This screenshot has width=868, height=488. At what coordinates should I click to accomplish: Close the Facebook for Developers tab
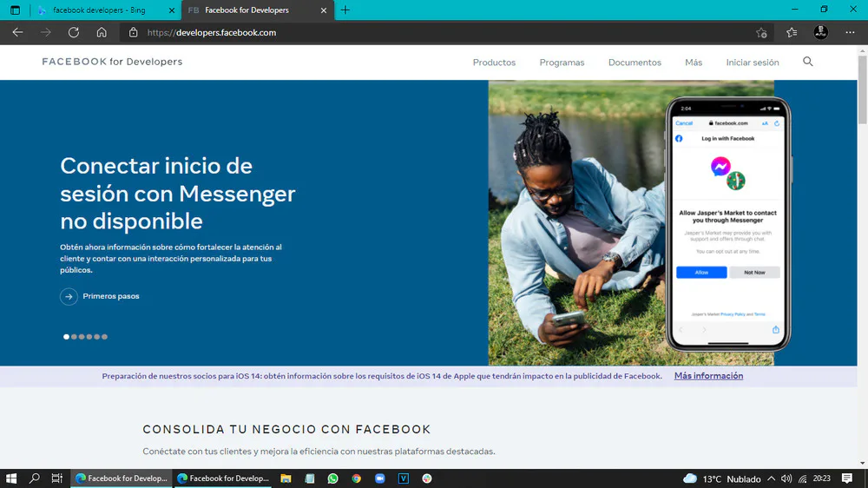tap(324, 10)
